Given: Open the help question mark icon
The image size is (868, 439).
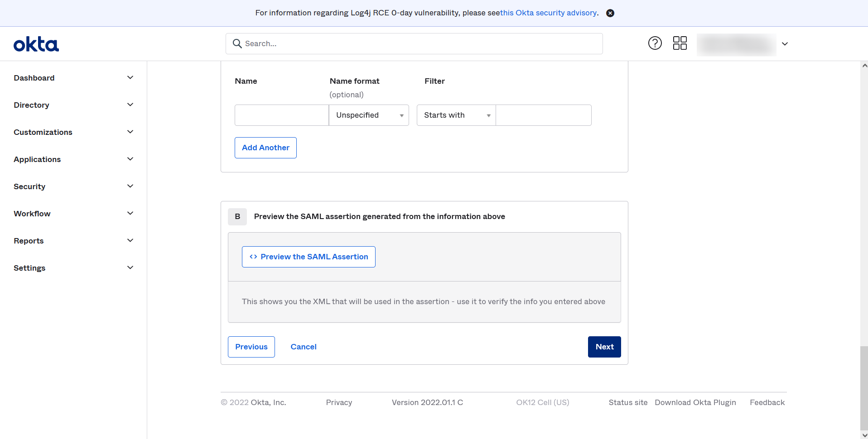Looking at the screenshot, I should pos(655,43).
